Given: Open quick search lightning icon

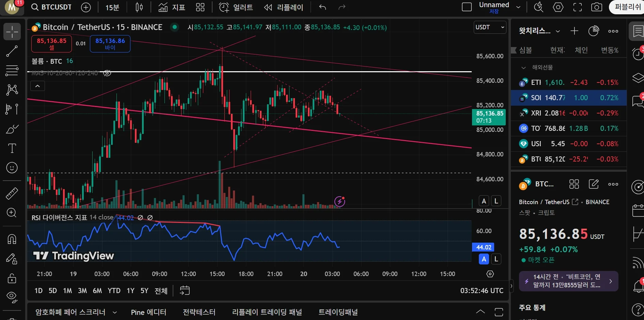Looking at the screenshot, I should 538,7.
